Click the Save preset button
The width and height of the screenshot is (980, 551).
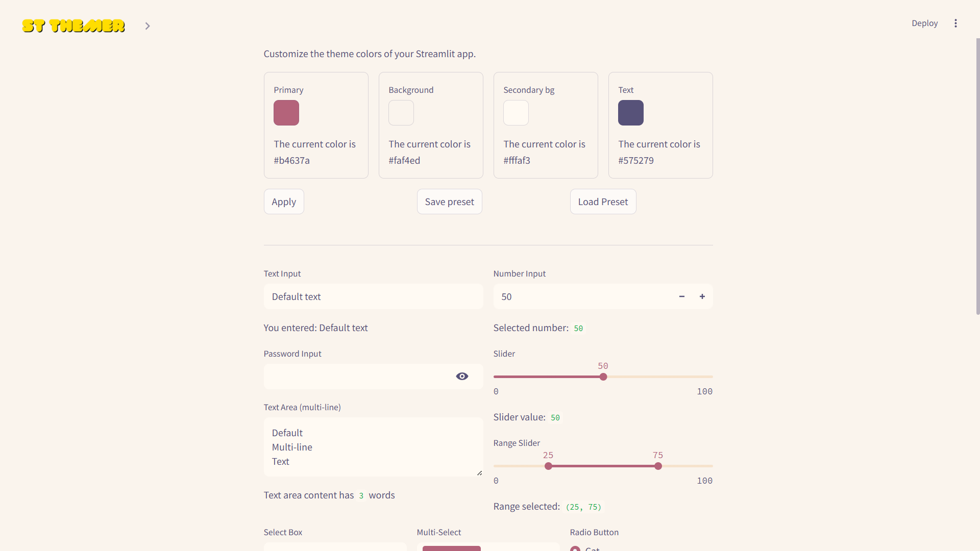tap(450, 202)
